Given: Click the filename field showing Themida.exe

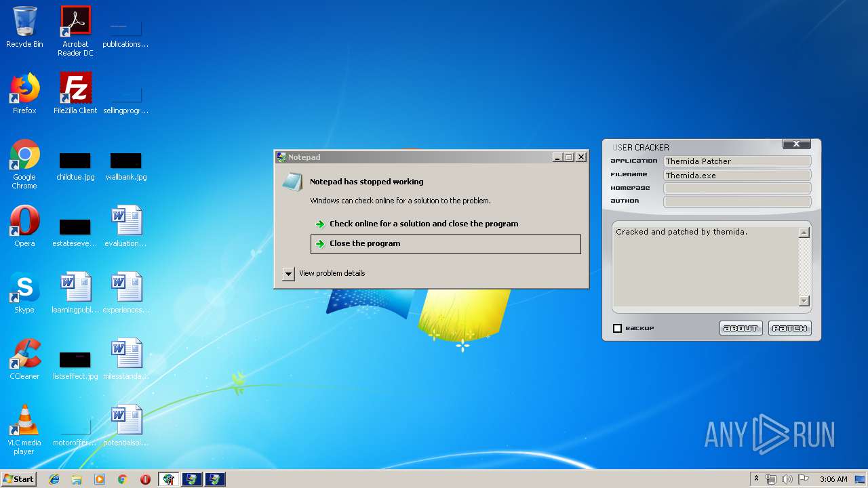Looking at the screenshot, I should click(x=737, y=176).
